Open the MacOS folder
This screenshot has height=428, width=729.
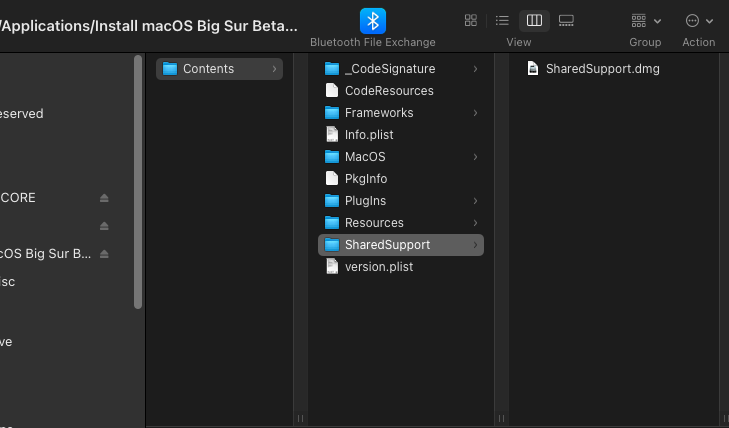coord(364,157)
